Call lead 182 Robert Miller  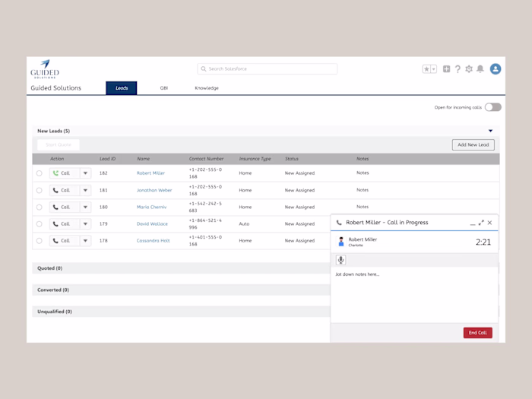(65, 173)
